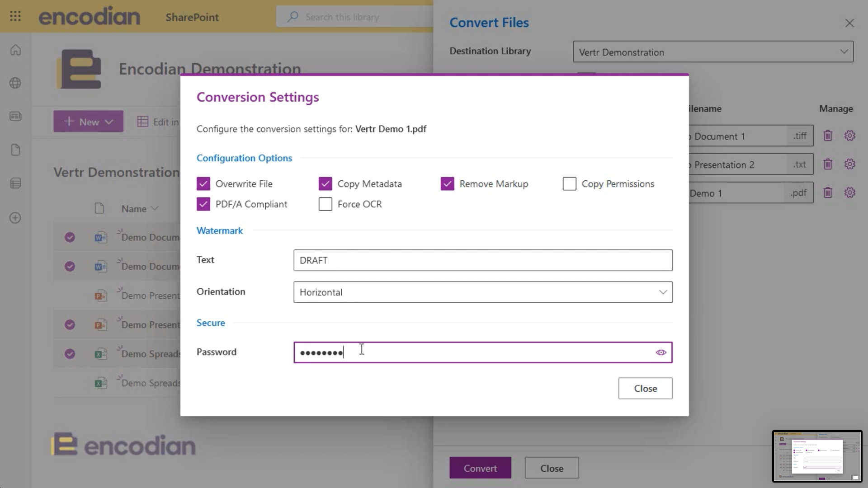Expand the New button menu
The width and height of the screenshot is (868, 488).
[x=88, y=122]
